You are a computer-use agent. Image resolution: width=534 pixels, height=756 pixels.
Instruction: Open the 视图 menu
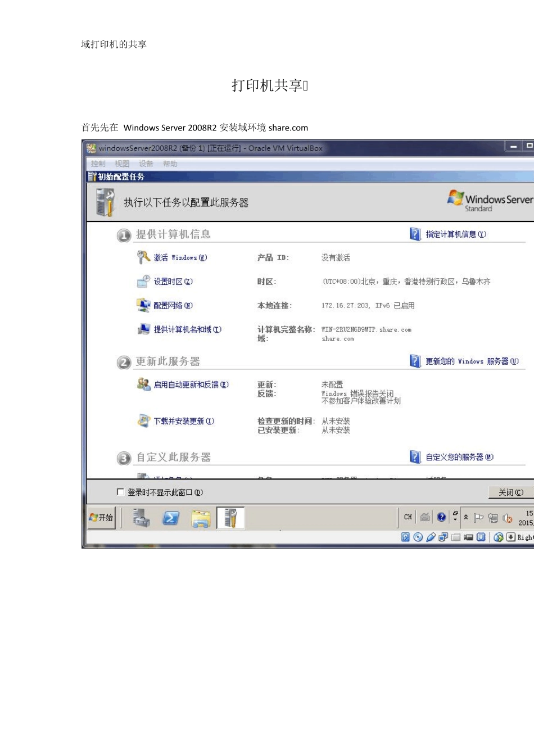pyautogui.click(x=122, y=164)
